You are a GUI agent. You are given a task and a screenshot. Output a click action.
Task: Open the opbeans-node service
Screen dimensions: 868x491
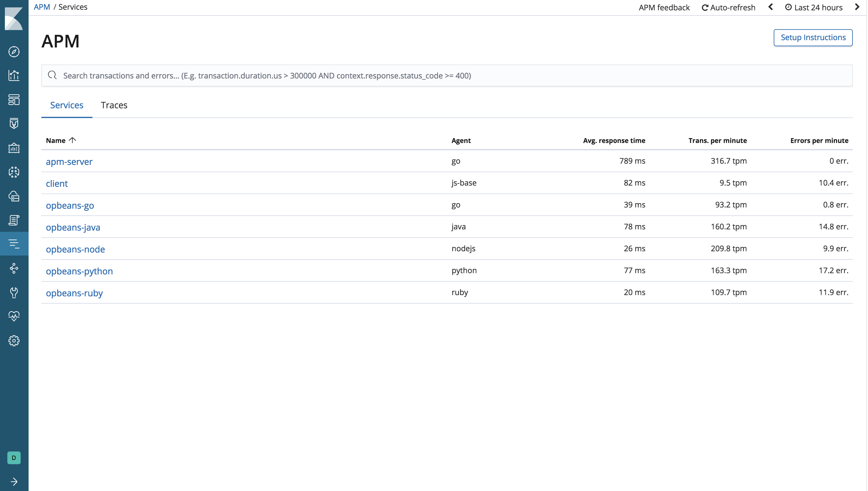click(x=75, y=249)
